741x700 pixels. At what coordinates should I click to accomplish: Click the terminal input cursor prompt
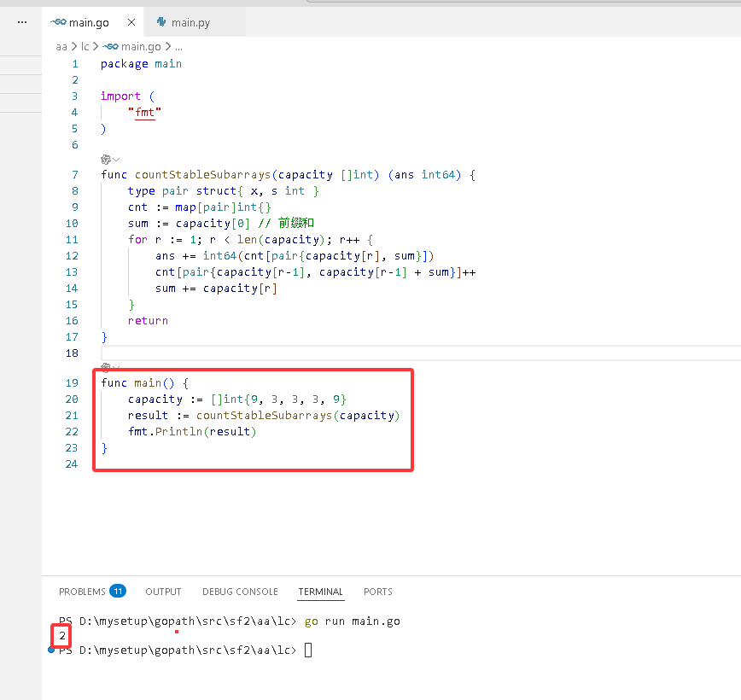tap(308, 650)
